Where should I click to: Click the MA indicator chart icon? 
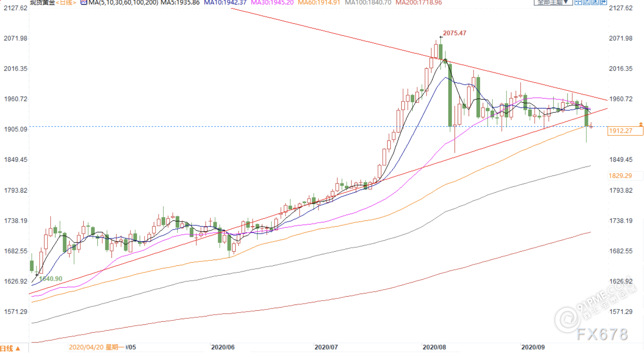click(84, 3)
